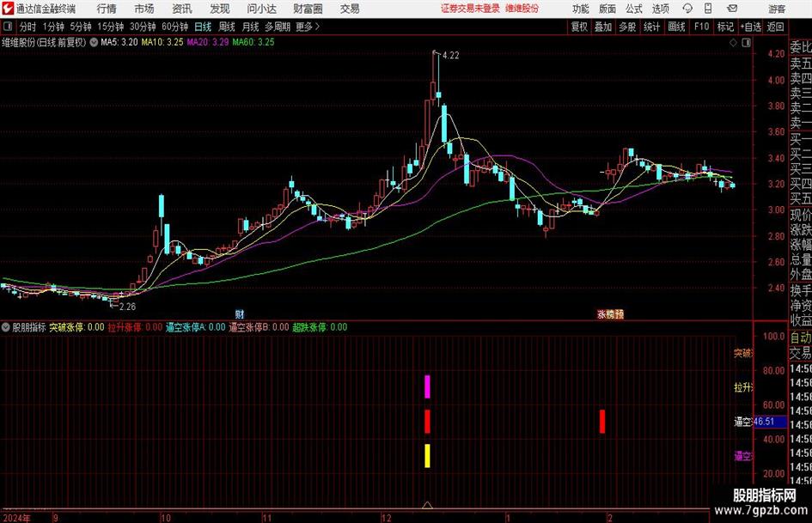This screenshot has width=812, height=523.
Task: Select the 周线 weekly chart tab
Action: 226,27
